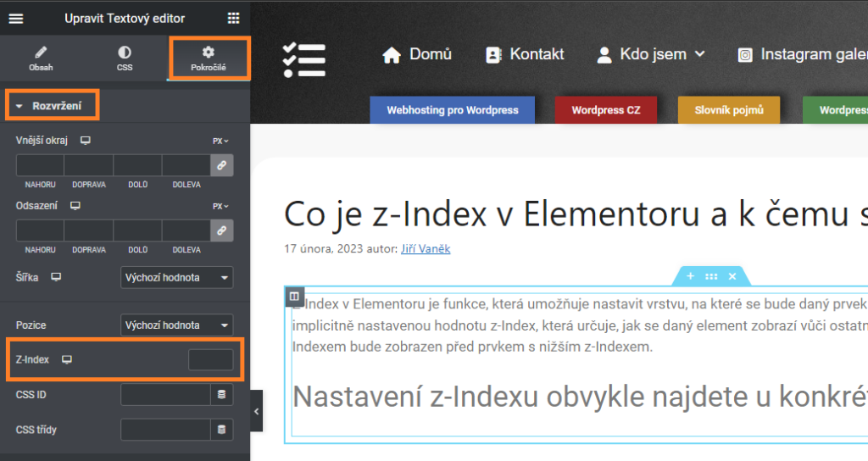
Task: Open the Kdo jsem menu item
Action: click(x=643, y=54)
